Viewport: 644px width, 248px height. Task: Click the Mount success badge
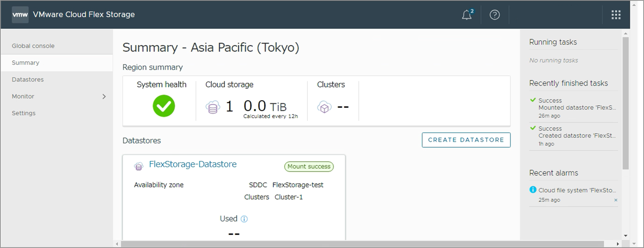pos(309,166)
